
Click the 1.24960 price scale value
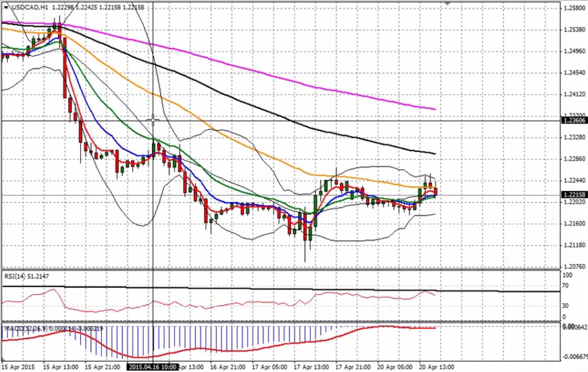[575, 51]
